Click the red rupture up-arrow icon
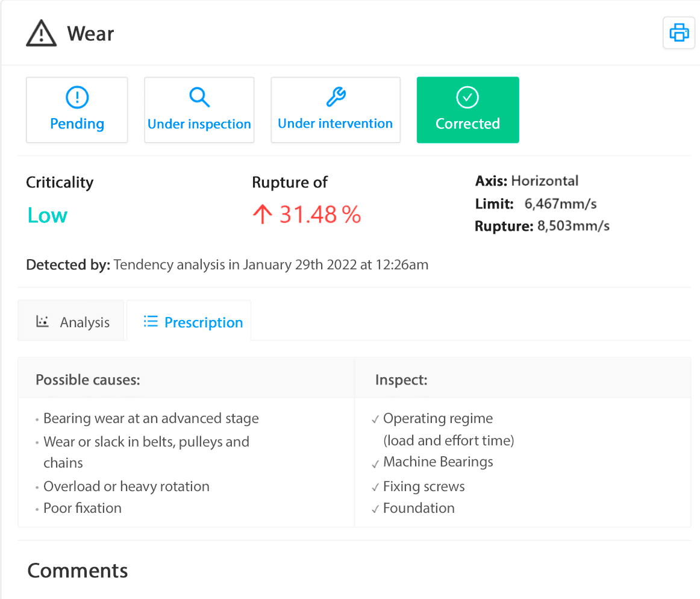This screenshot has width=700, height=599. point(262,214)
